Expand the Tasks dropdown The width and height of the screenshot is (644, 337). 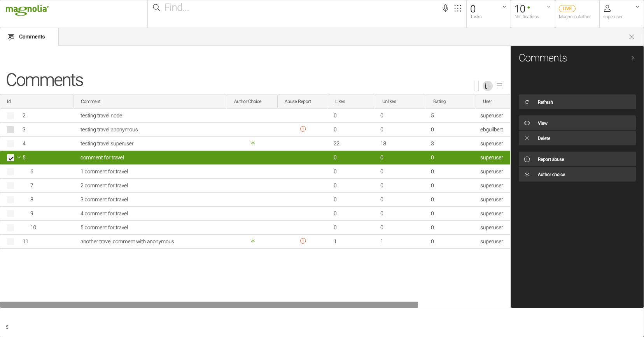pyautogui.click(x=504, y=7)
